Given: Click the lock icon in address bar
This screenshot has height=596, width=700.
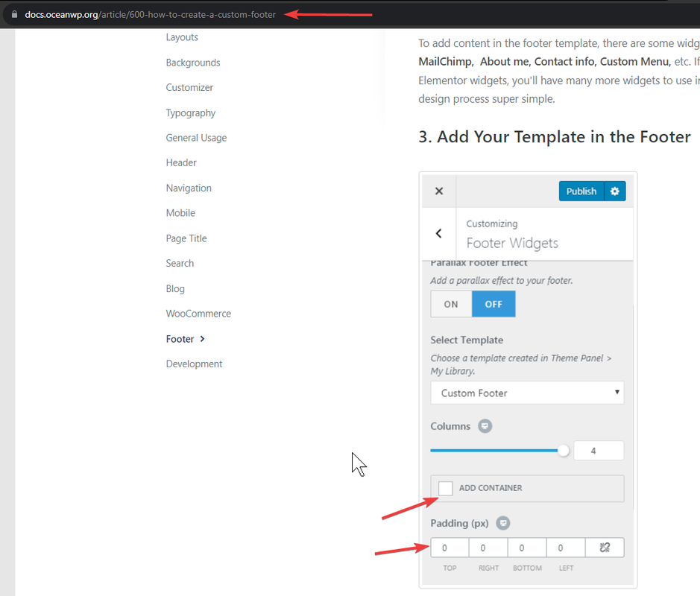Looking at the screenshot, I should point(14,14).
